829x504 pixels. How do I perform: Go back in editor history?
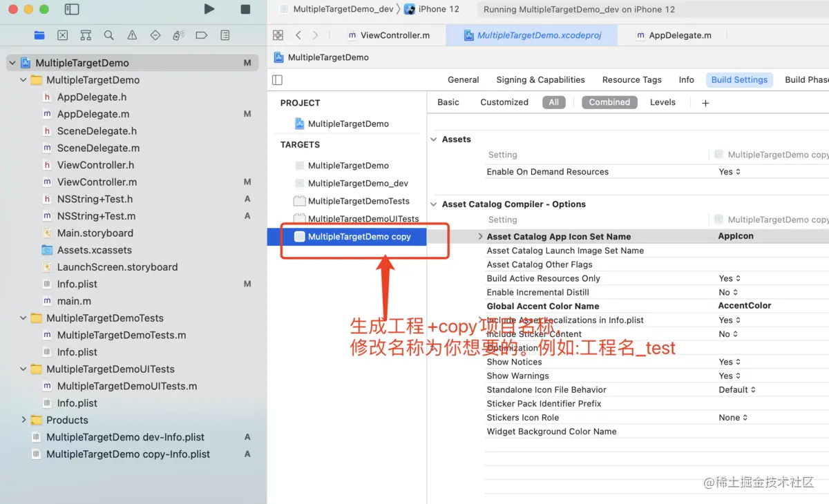[x=298, y=35]
